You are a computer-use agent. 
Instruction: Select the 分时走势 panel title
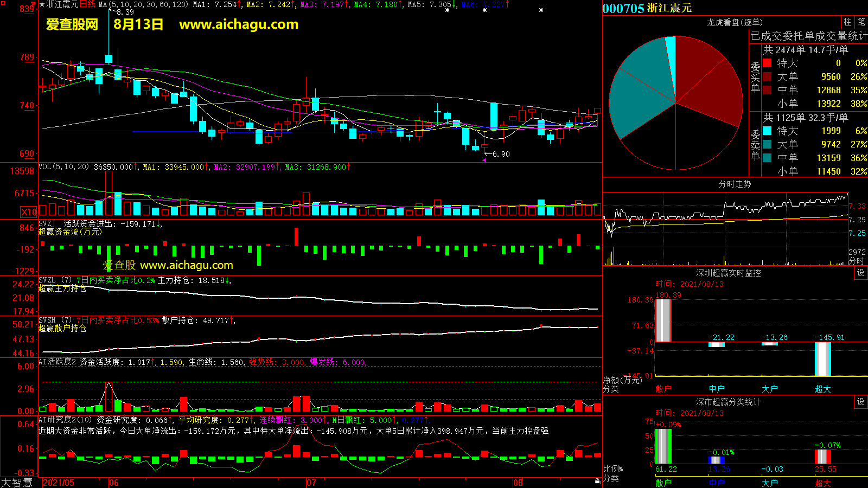735,184
